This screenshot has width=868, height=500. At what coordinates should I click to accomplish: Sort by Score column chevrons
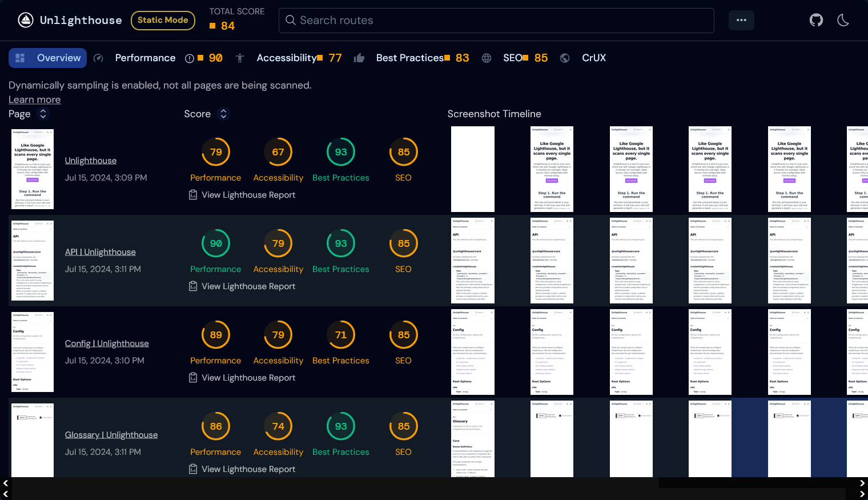click(x=223, y=114)
